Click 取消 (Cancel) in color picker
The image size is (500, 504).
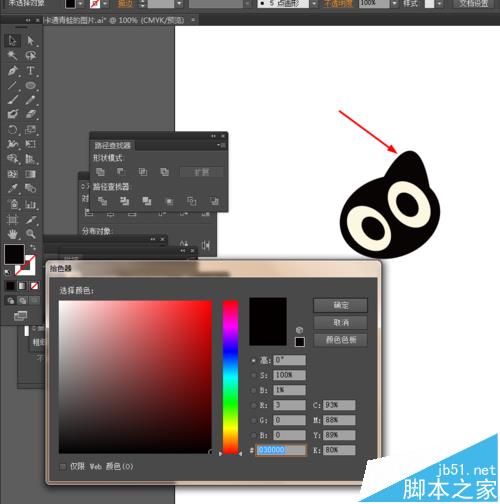coord(340,322)
